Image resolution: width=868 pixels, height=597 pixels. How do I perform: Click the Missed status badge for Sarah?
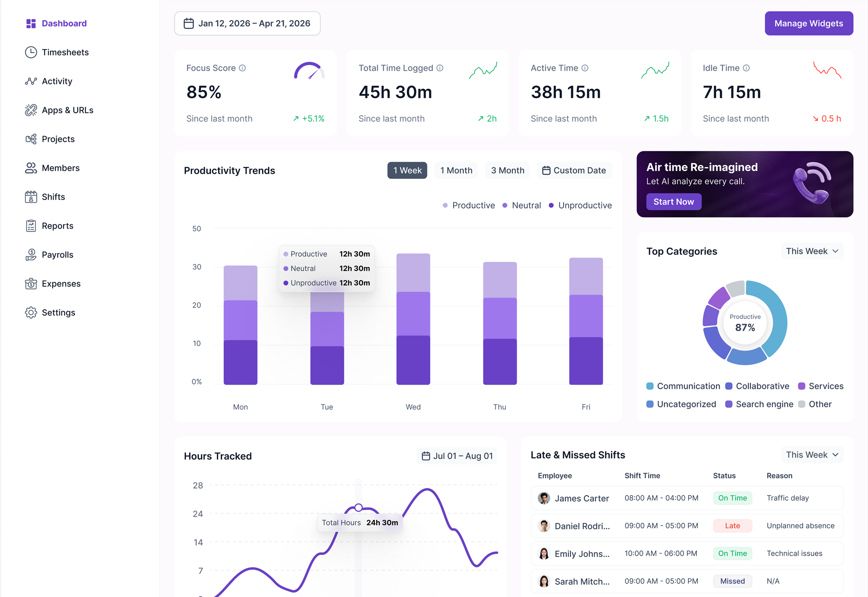coord(732,581)
